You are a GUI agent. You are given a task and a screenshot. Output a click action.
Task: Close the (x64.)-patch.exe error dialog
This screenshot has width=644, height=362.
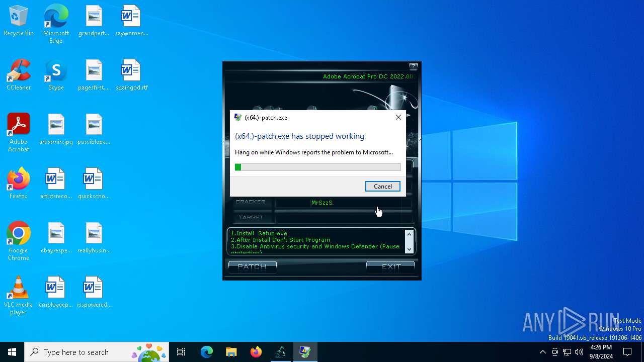pos(398,117)
